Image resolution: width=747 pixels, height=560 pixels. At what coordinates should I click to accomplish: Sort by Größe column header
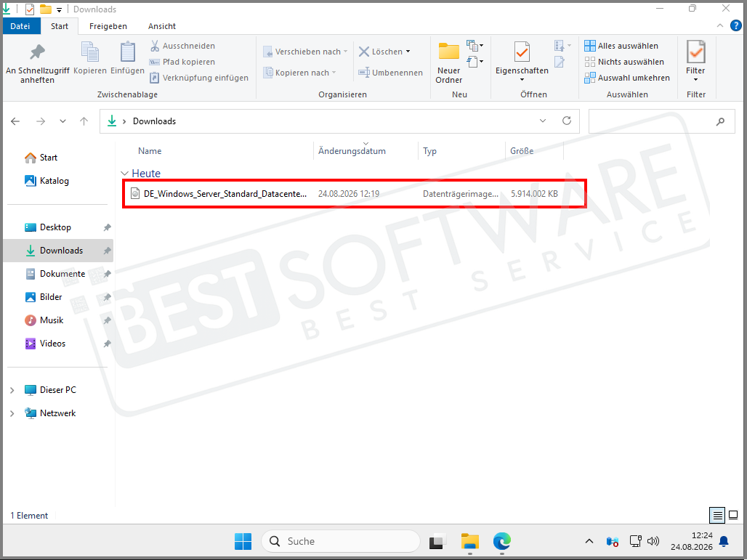click(x=522, y=151)
